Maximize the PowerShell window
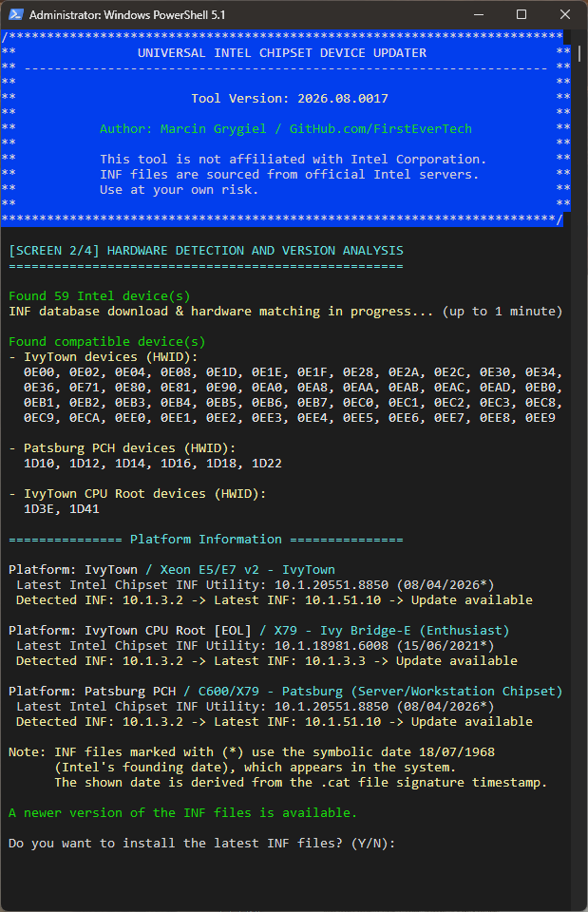The width and height of the screenshot is (588, 912). (x=522, y=14)
